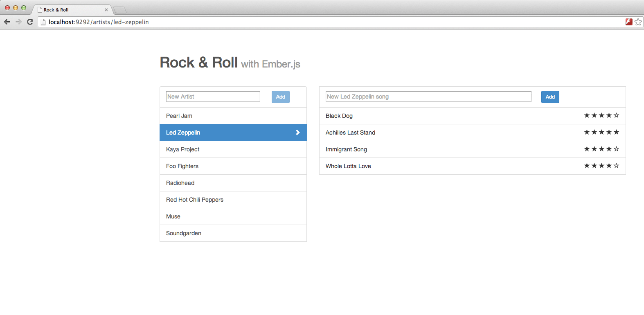Click the New Artist input field

[x=213, y=97]
